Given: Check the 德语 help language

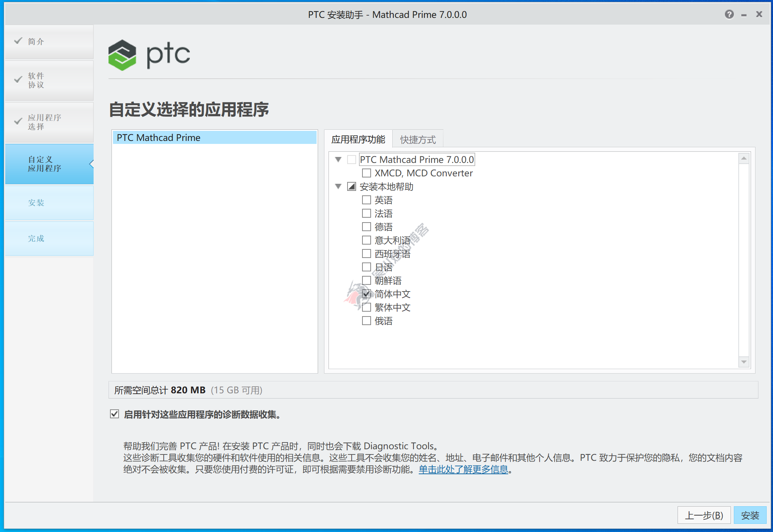Looking at the screenshot, I should click(366, 227).
